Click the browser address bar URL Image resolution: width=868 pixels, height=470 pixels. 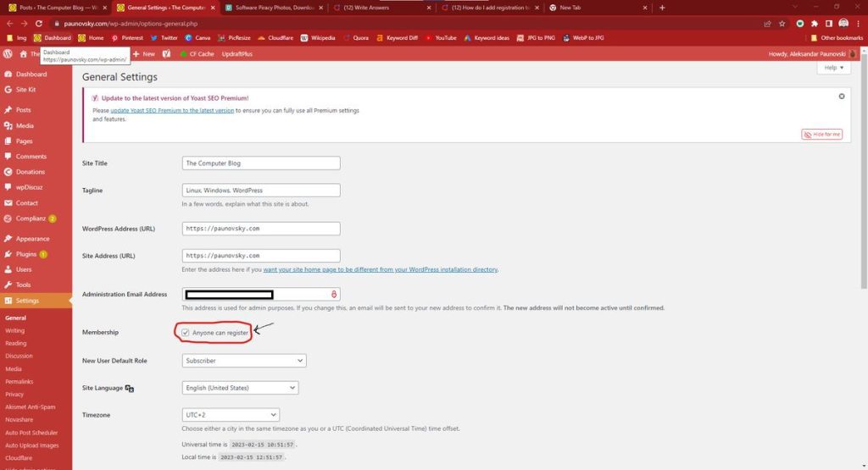(x=131, y=24)
